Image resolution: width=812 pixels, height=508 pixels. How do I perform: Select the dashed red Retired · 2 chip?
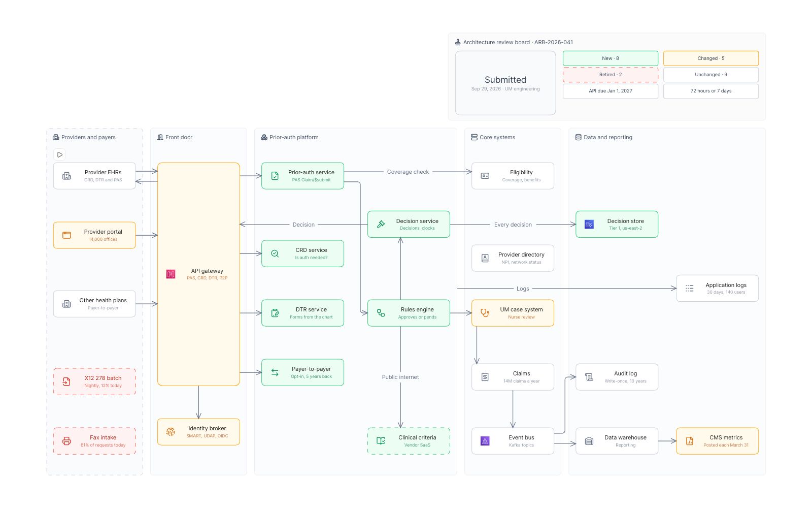[611, 75]
